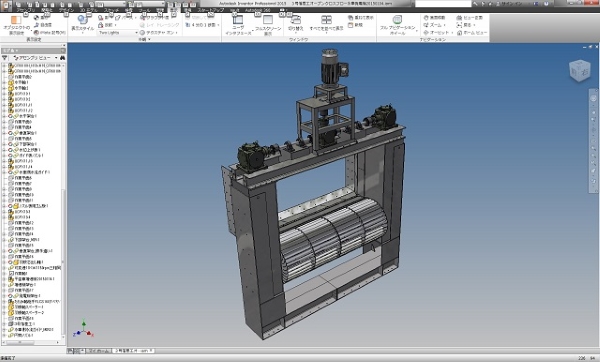
Task: Open the Assemble ribbon tab
Action: [x=25, y=10]
